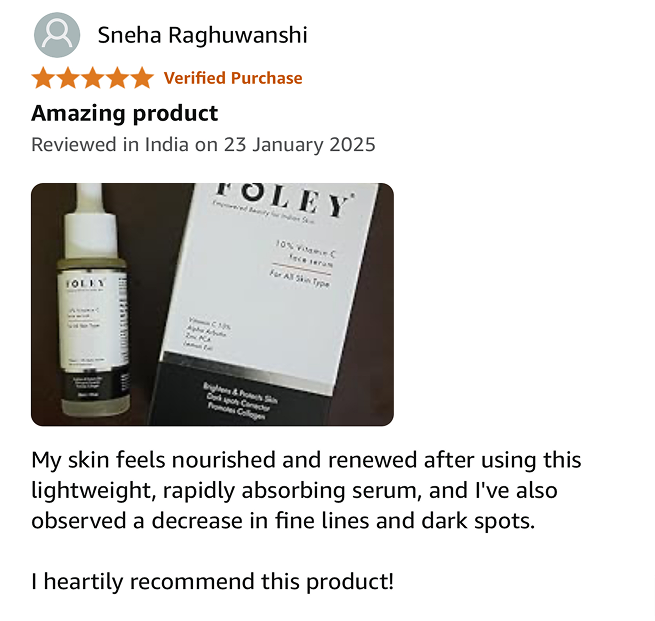Click the dropper cap of the bottle

[x=91, y=221]
